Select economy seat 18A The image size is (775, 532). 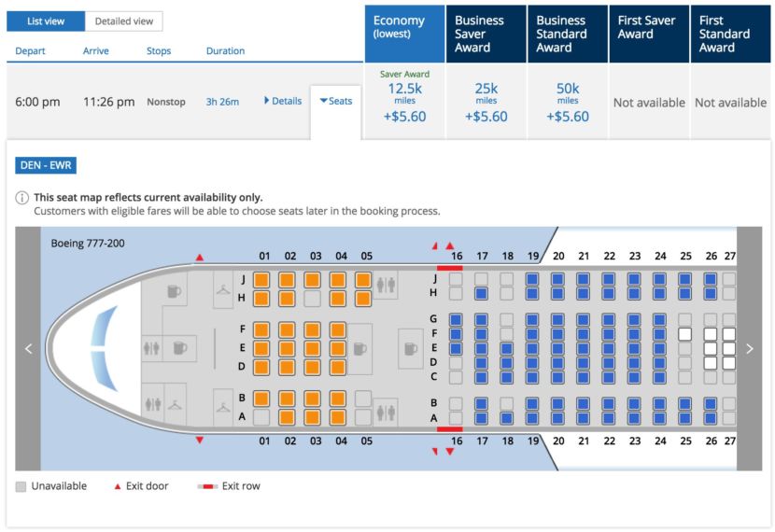(x=507, y=418)
